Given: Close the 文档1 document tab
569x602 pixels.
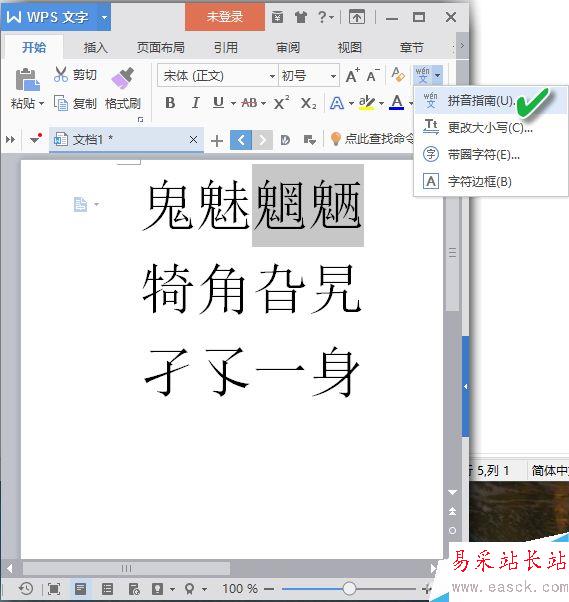Looking at the screenshot, I should 193,139.
